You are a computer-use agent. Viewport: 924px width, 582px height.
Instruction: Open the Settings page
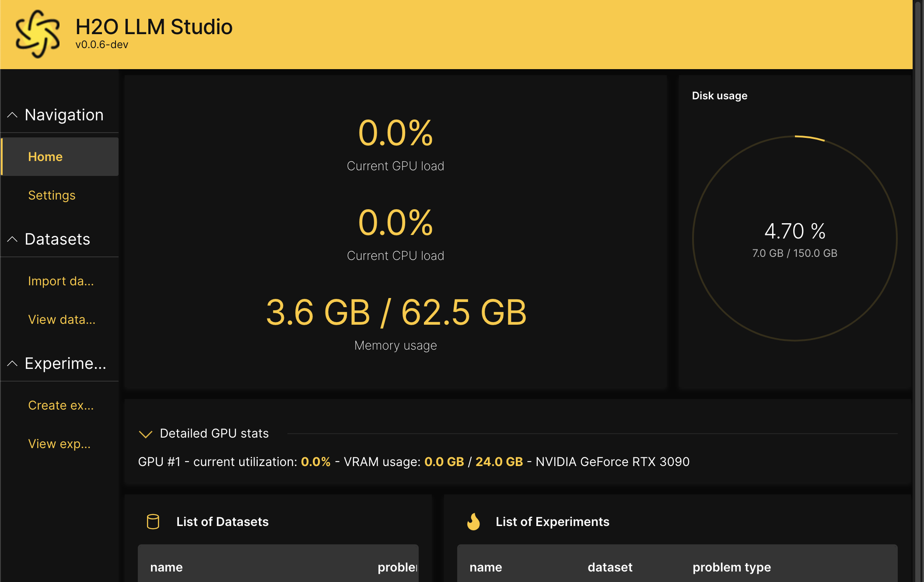tap(52, 195)
